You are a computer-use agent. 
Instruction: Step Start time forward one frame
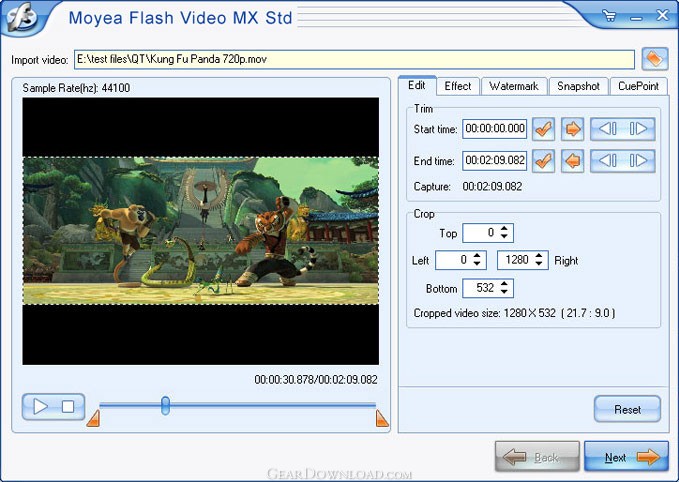(639, 129)
